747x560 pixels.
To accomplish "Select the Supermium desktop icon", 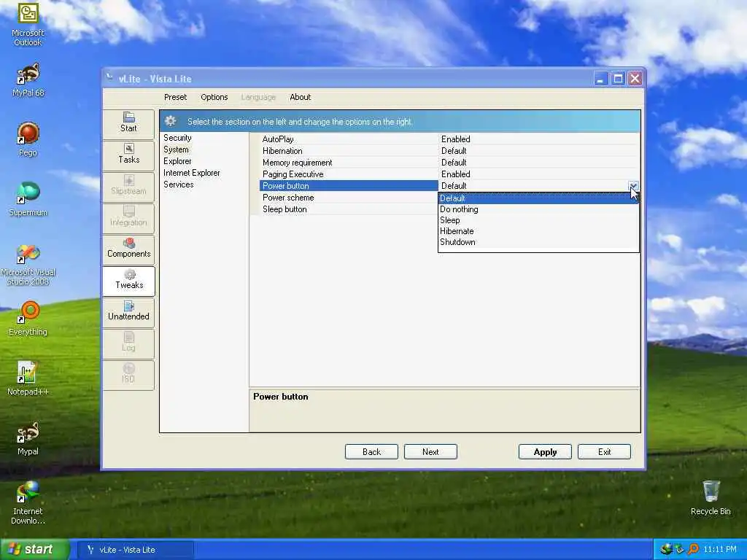I will (x=28, y=199).
